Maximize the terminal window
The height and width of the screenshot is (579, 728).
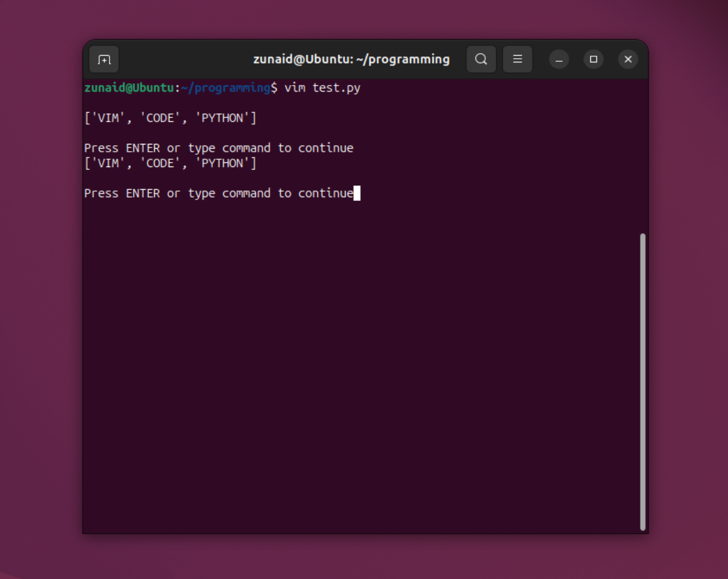(x=593, y=59)
